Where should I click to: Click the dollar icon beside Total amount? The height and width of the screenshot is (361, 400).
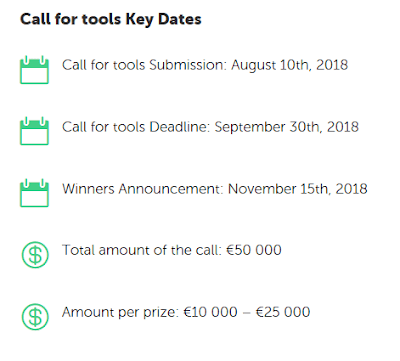(x=35, y=255)
